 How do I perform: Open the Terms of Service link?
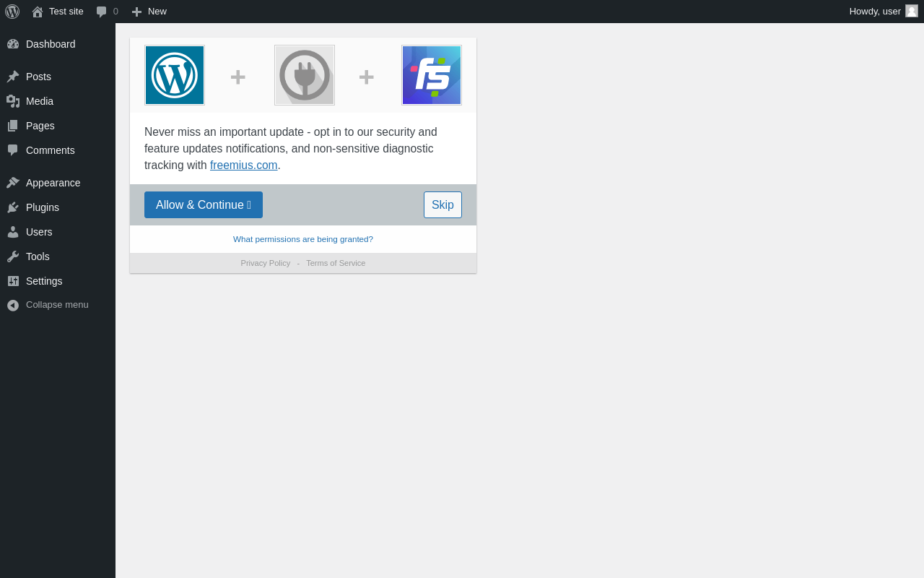336,263
